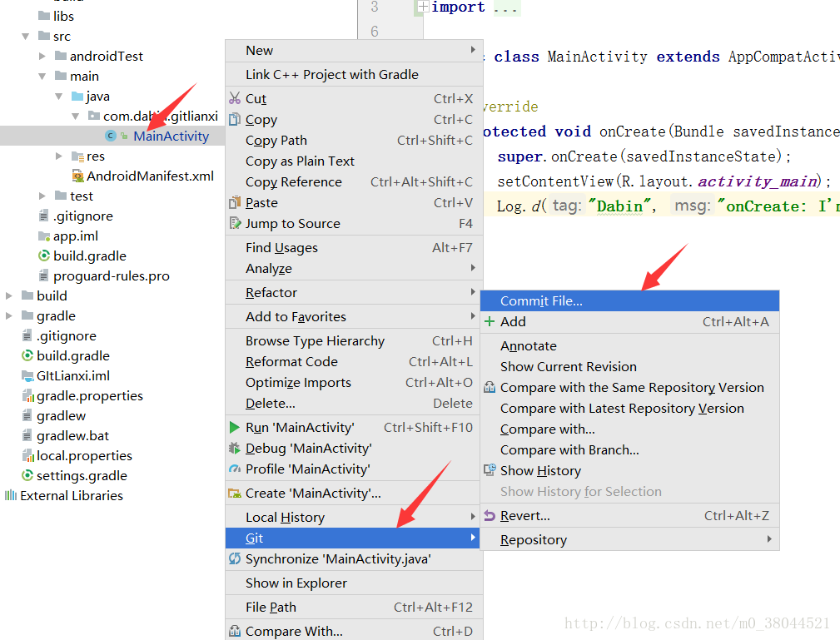Click the Synchronize refresh icon

235,558
